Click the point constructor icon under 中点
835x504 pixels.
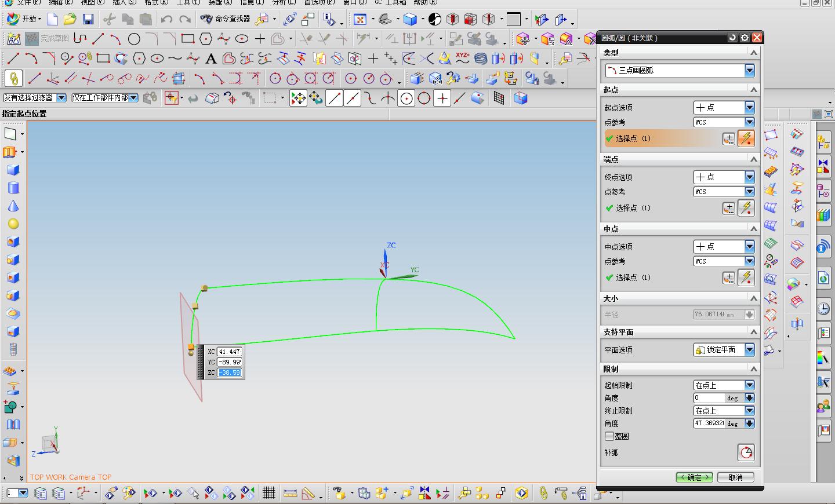728,278
